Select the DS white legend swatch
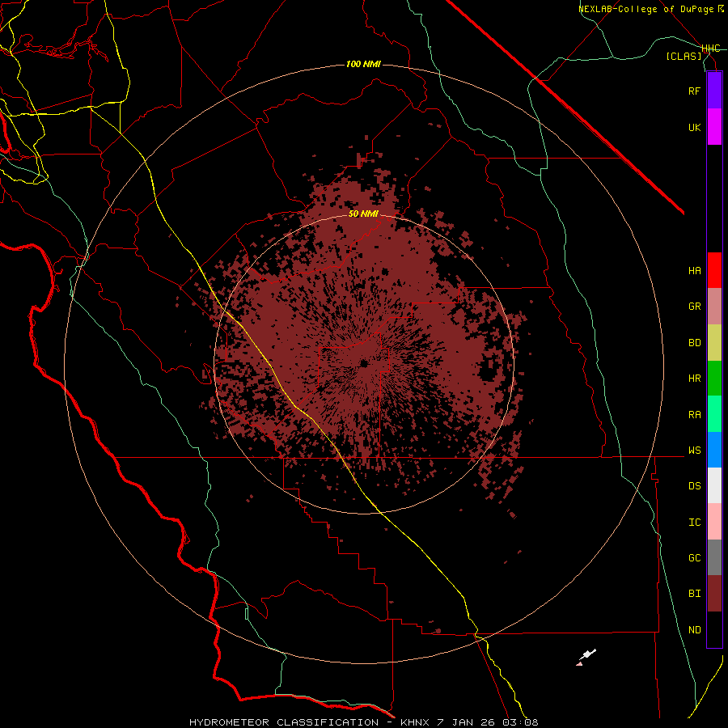The height and width of the screenshot is (728, 728). (x=714, y=485)
